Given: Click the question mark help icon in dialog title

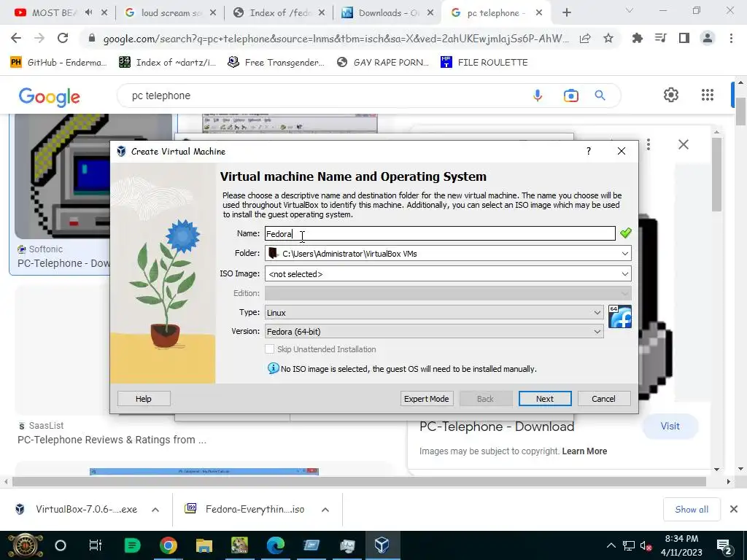Looking at the screenshot, I should (x=589, y=151).
